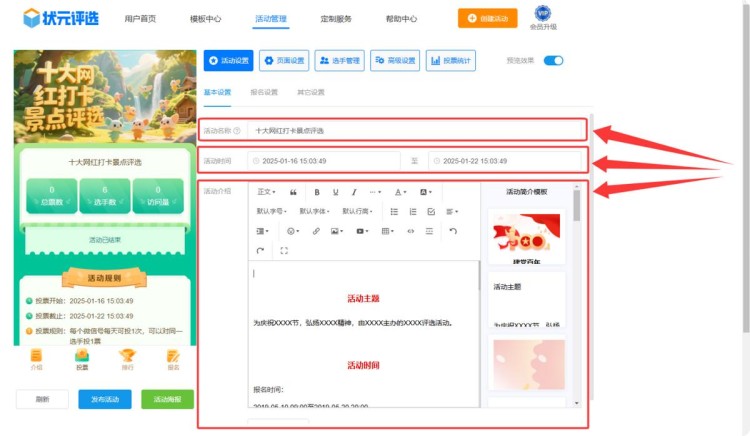Insert a todo checkbox list

[431, 211]
